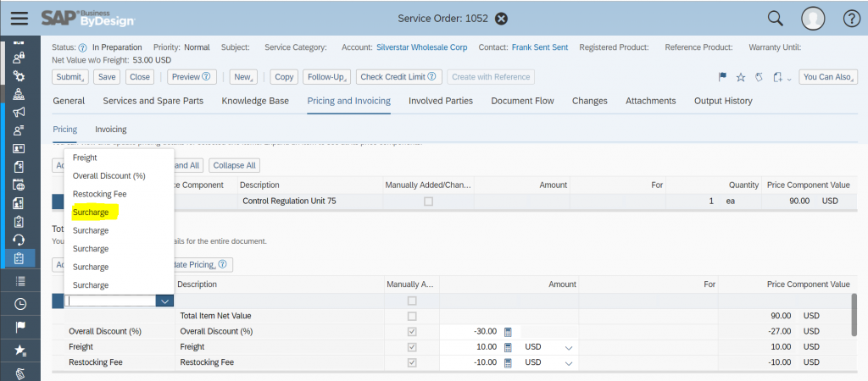The image size is (868, 381).
Task: Click the Save button
Action: tap(107, 77)
